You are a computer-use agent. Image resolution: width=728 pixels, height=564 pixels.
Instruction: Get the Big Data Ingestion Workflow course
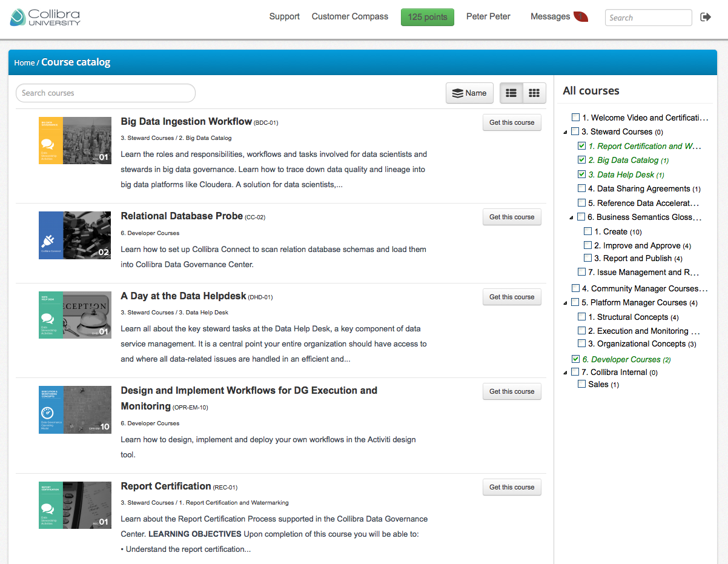point(512,122)
